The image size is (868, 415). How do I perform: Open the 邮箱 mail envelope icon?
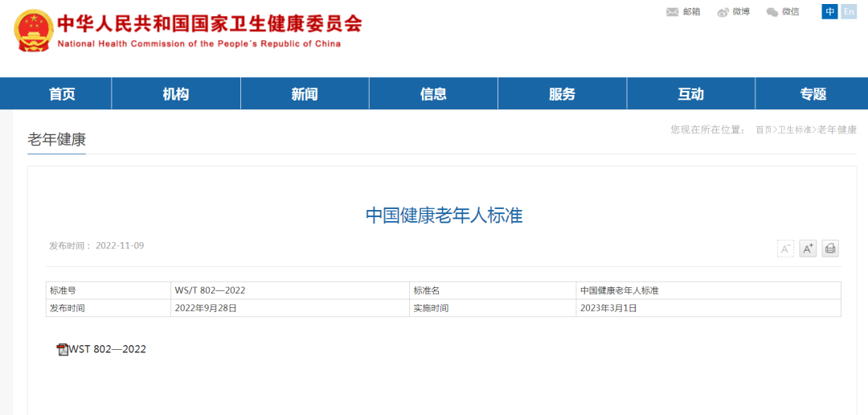[673, 12]
